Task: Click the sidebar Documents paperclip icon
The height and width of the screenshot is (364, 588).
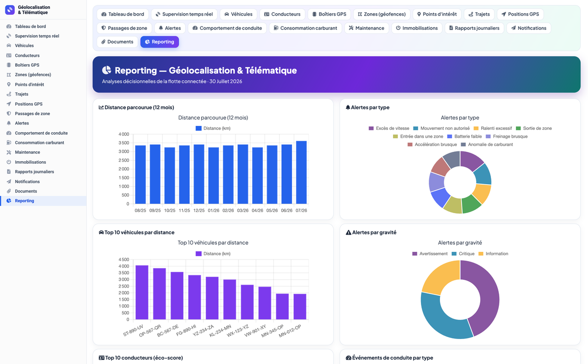Action: click(9, 191)
